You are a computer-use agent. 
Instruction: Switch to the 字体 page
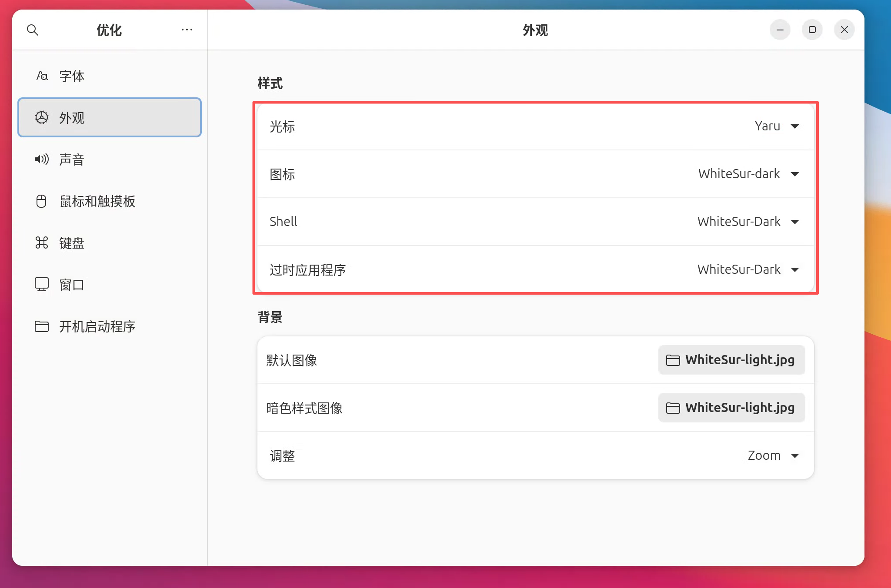pyautogui.click(x=72, y=76)
